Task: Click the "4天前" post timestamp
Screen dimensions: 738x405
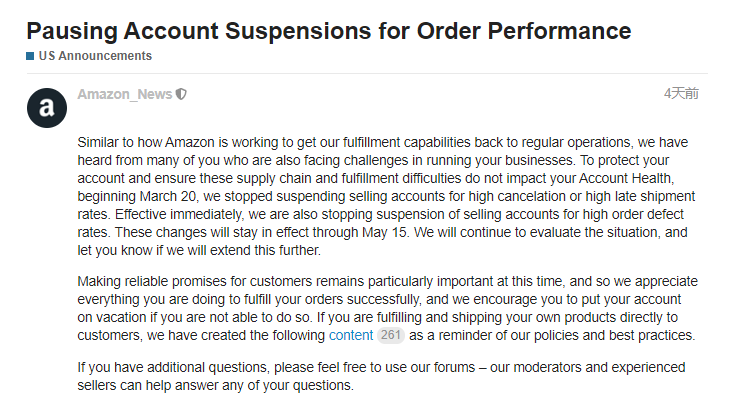Action: click(681, 94)
